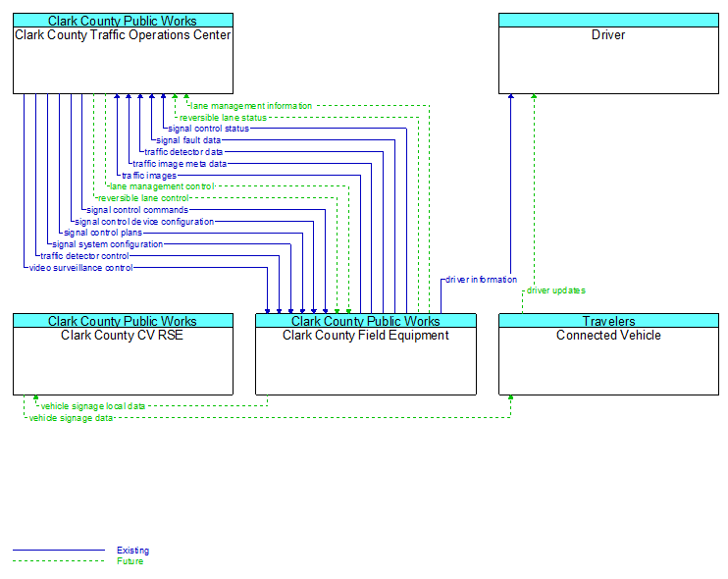The image size is (728, 579).
Task: Click the Clark County Public Works header above CV RSE
Action: point(123,321)
